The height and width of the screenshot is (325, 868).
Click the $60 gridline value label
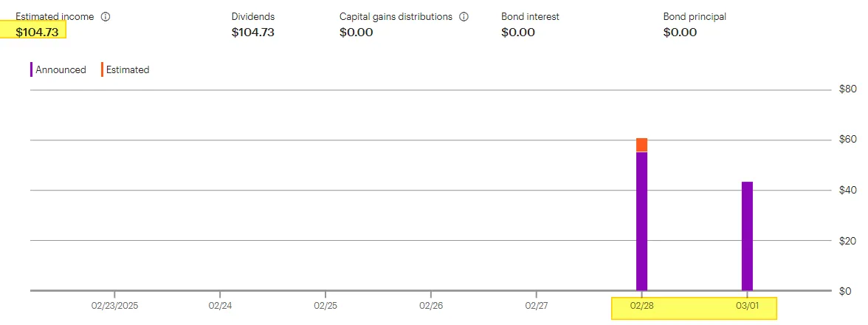click(x=847, y=140)
